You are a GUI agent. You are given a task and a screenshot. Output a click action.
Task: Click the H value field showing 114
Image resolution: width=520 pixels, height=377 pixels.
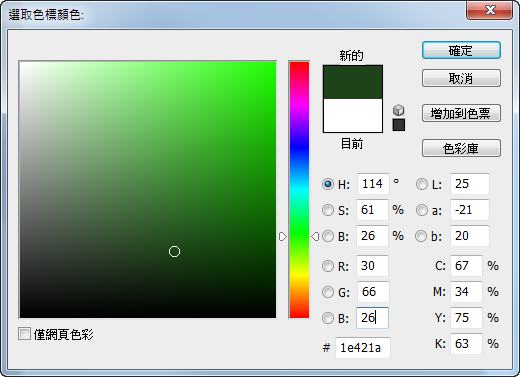(373, 184)
